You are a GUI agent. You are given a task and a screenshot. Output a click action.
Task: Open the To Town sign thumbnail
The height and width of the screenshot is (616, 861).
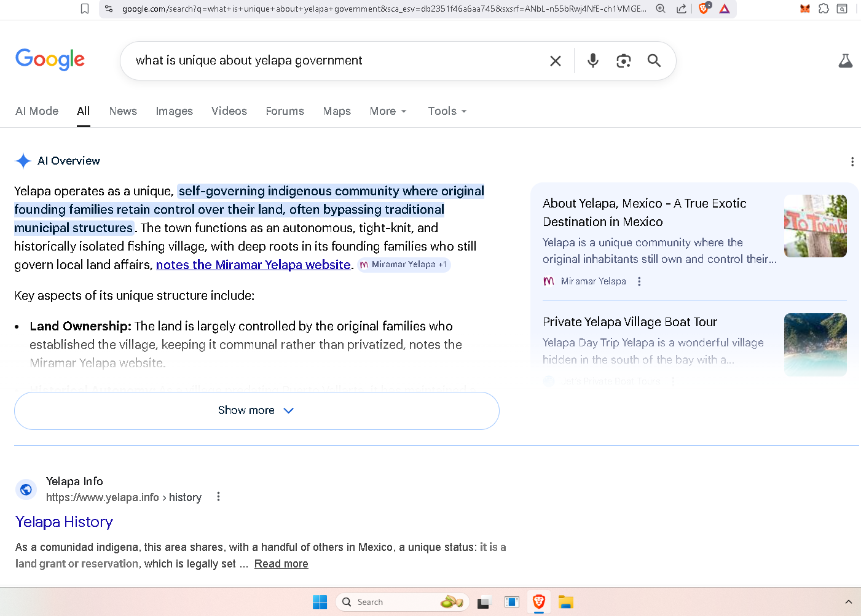(x=815, y=226)
